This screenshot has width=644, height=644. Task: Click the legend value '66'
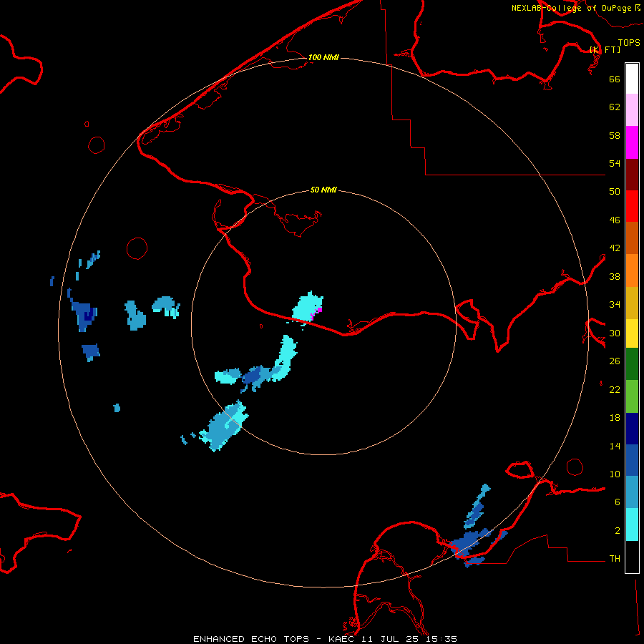coord(615,79)
